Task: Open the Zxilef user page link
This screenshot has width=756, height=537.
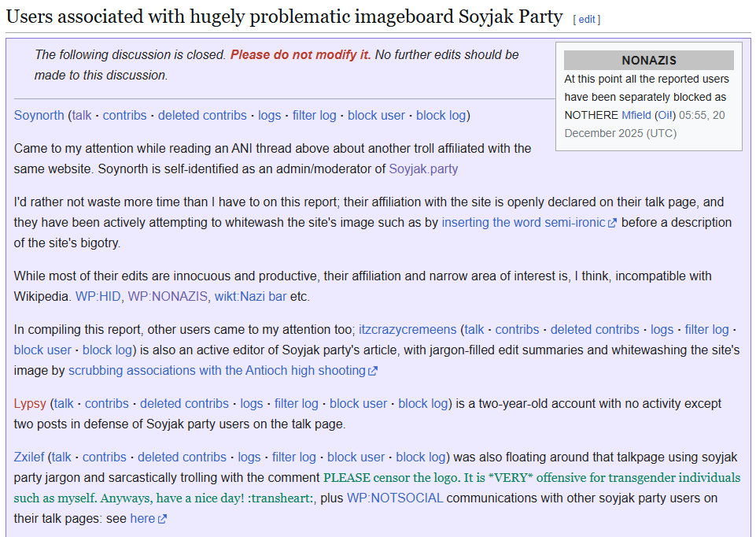Action: [29, 457]
